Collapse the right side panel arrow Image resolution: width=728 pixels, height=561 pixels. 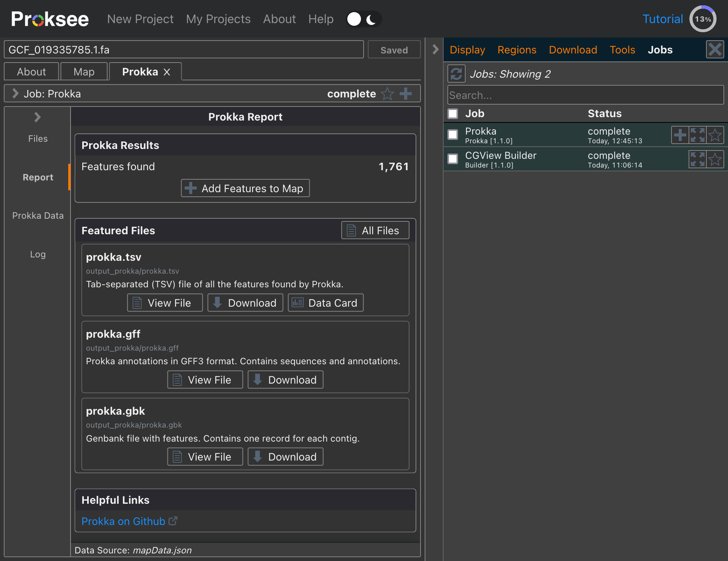pos(435,50)
